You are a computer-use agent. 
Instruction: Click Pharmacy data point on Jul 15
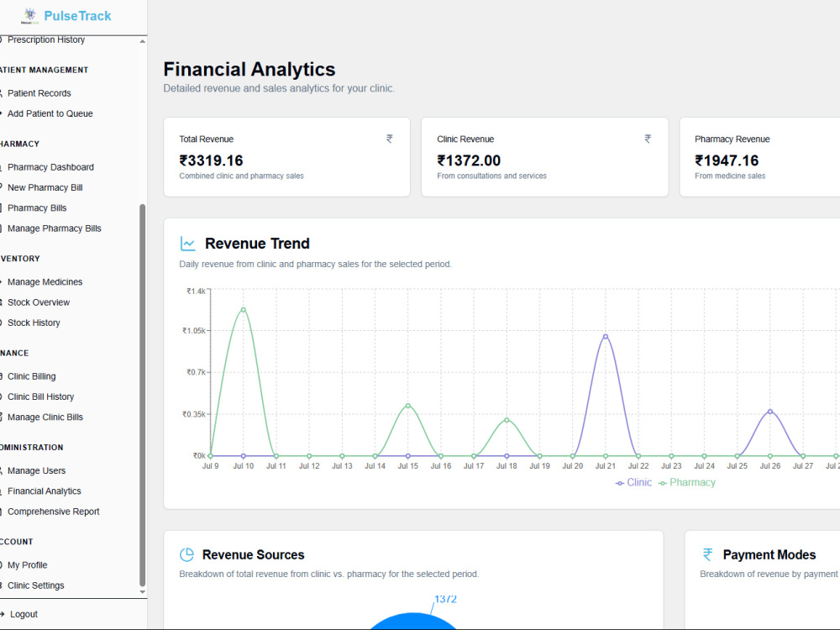coord(408,406)
